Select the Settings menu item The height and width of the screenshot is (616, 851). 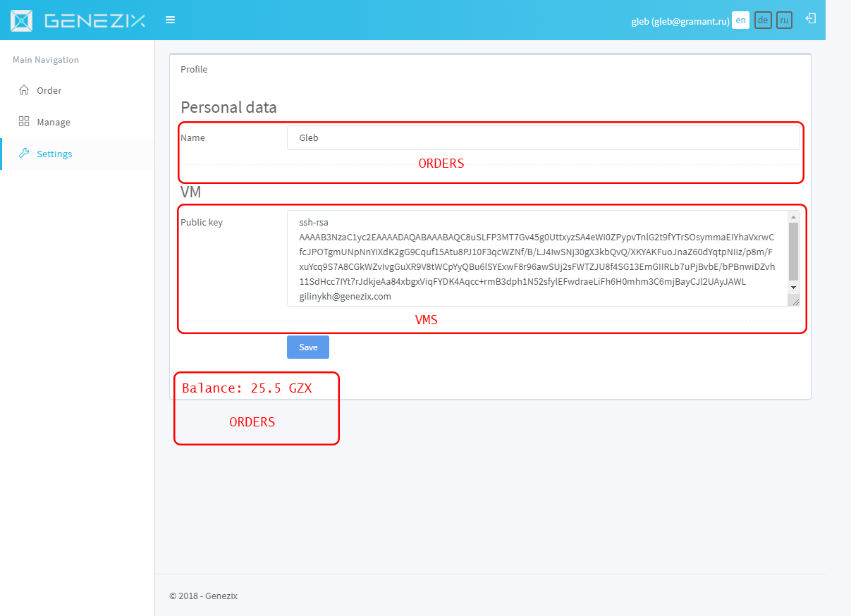pos(54,154)
